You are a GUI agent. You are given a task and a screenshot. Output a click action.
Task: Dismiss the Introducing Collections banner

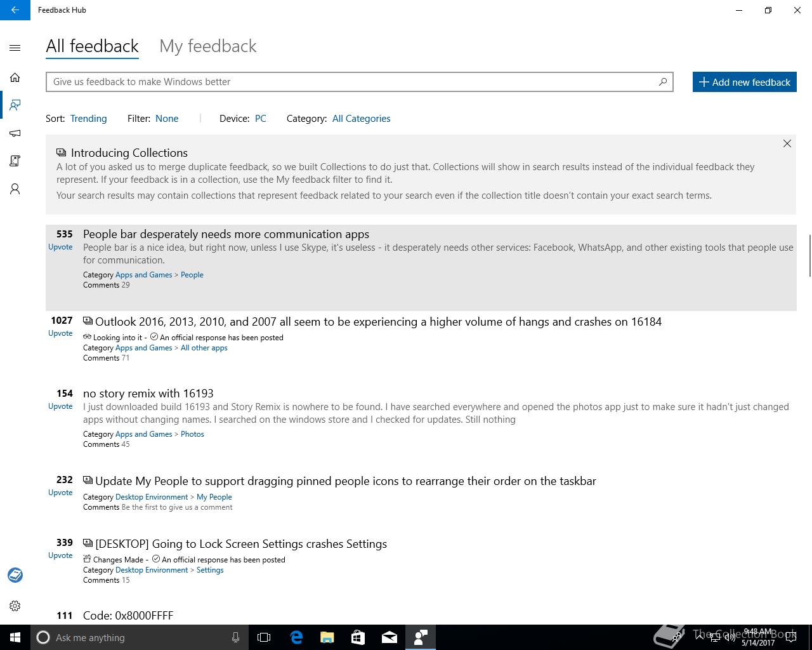click(x=787, y=143)
